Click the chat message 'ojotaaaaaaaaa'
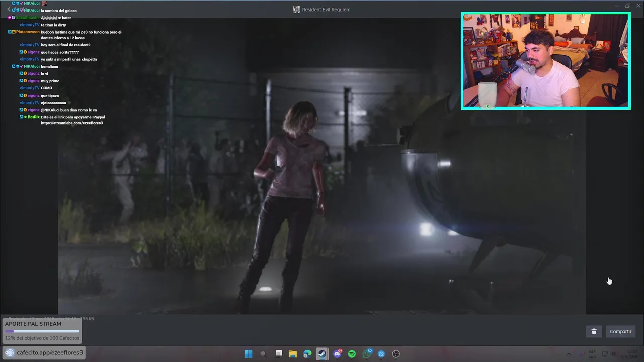Screen dimensions: 644x362 tap(53, 103)
